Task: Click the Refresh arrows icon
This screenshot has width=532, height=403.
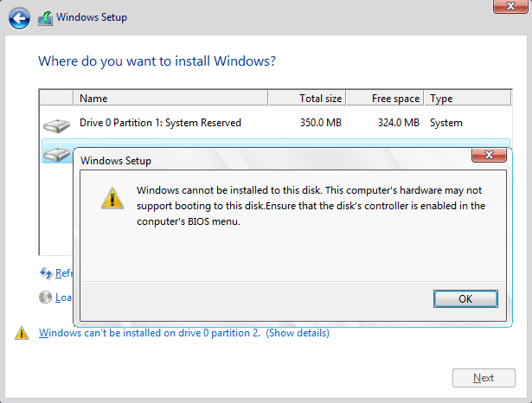Action: pos(46,273)
